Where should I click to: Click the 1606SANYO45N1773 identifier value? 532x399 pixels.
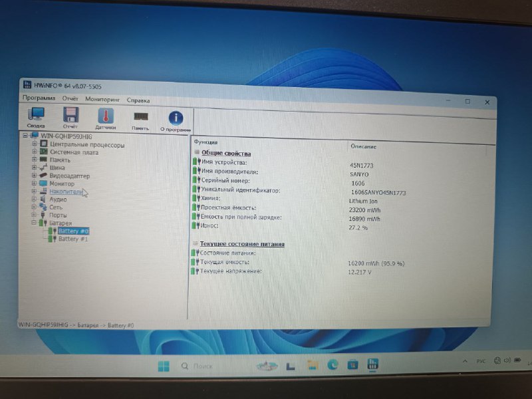(x=378, y=192)
